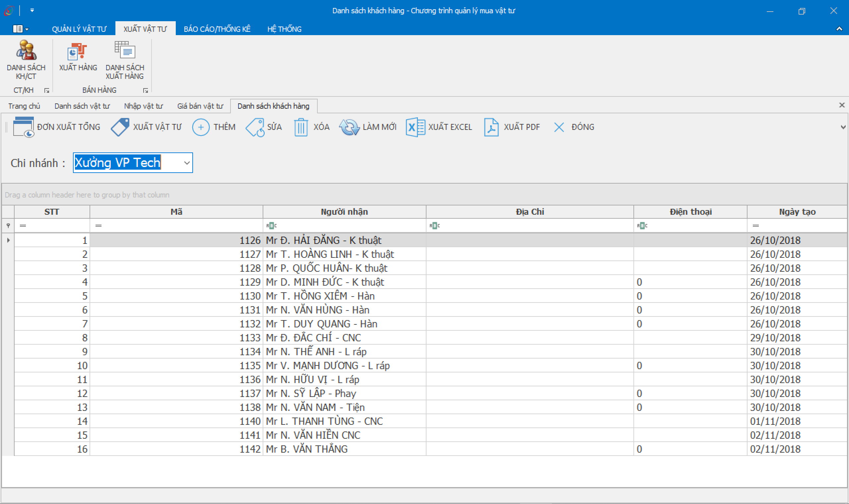Click the Đơn Xuất Tổng toolbar icon
This screenshot has width=849, height=504.
pyautogui.click(x=23, y=127)
